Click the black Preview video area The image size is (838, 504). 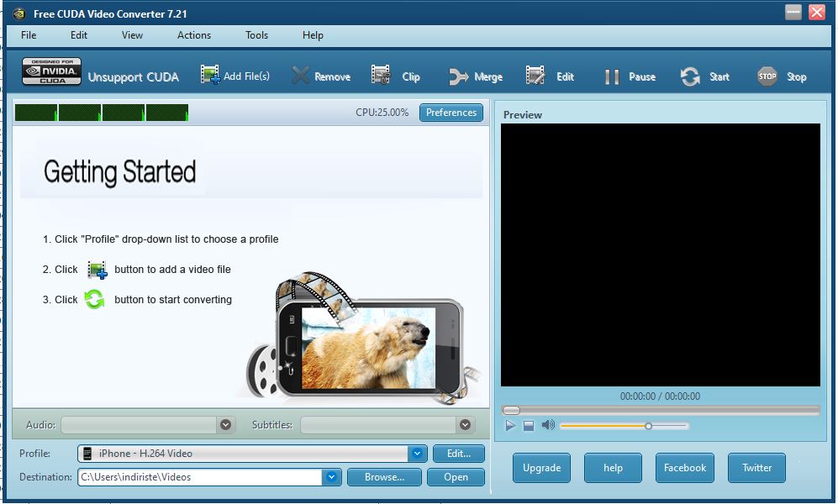661,255
